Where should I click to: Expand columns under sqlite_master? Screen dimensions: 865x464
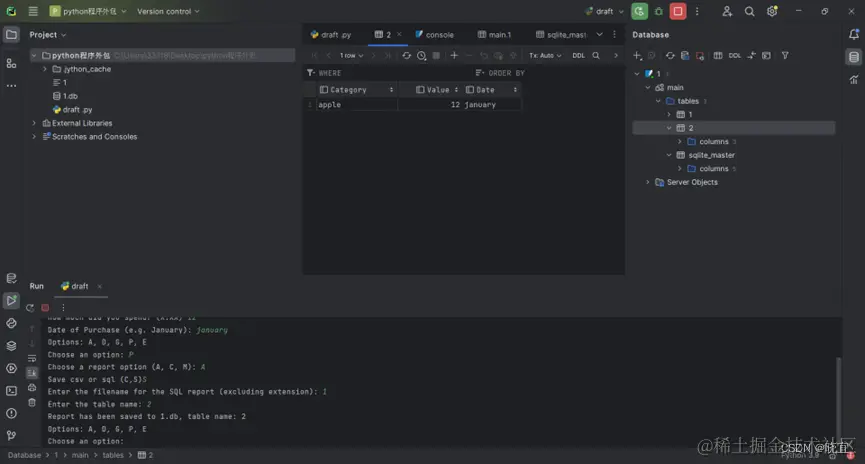tap(680, 168)
